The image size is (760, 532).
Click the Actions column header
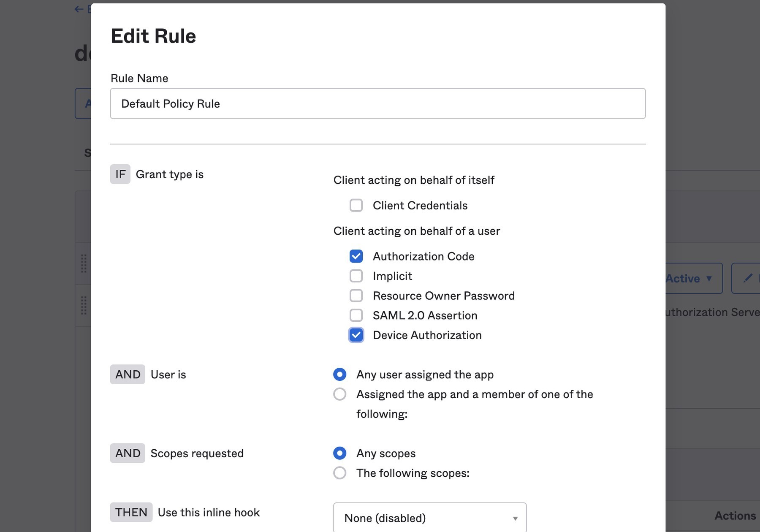(735, 516)
